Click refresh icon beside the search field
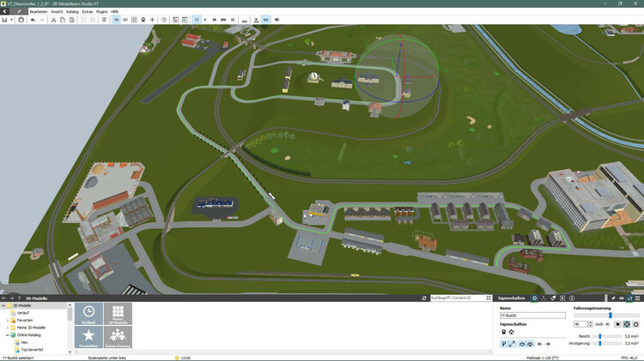Viewport: 644px width, 361px height. (424, 298)
